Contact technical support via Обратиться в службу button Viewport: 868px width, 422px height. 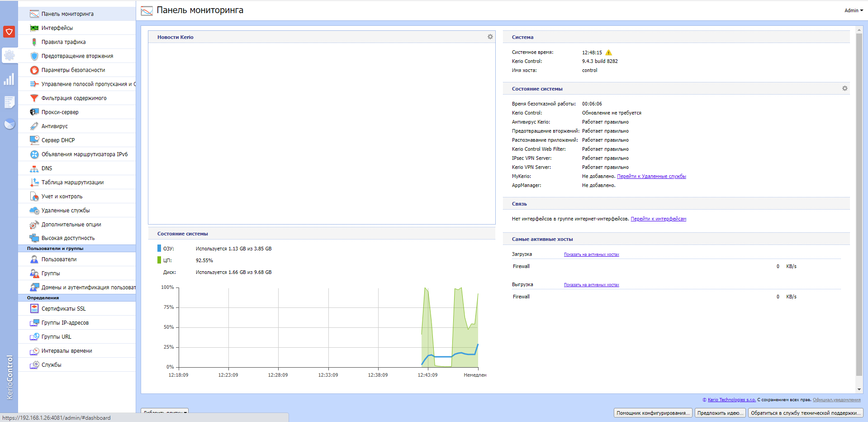pyautogui.click(x=805, y=413)
